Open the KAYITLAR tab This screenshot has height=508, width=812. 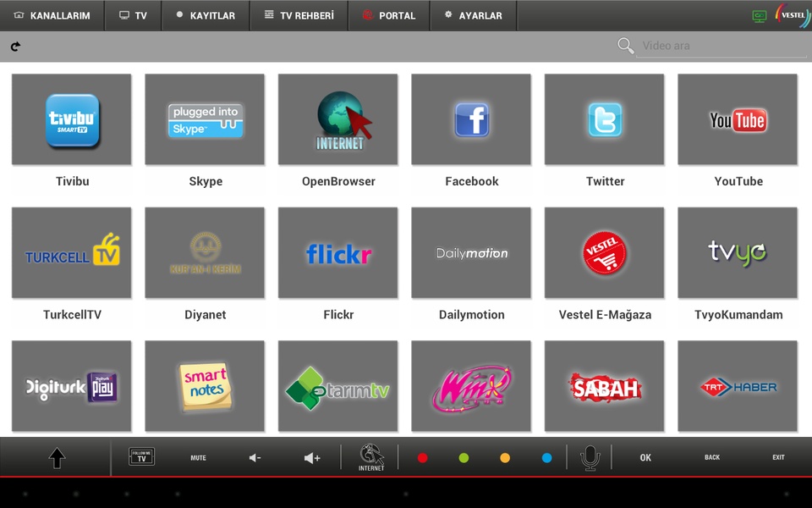point(206,15)
